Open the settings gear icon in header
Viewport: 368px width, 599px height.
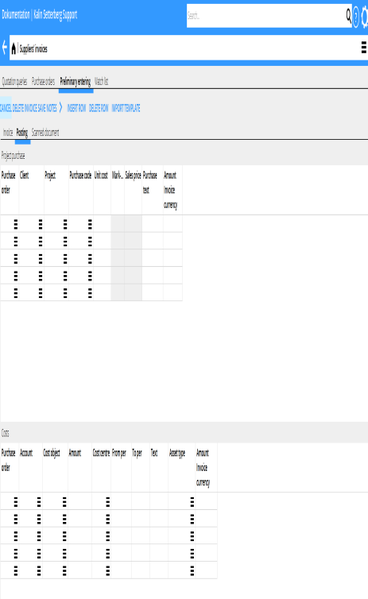pyautogui.click(x=365, y=16)
